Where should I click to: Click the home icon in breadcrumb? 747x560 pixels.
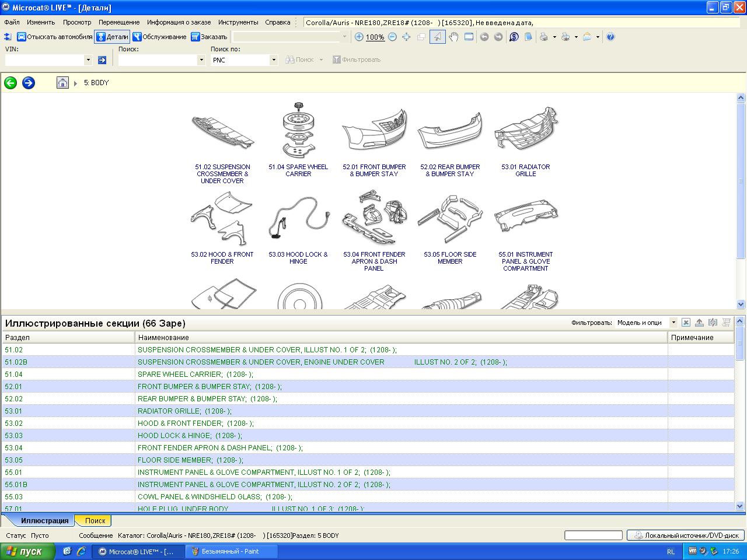pyautogui.click(x=62, y=83)
